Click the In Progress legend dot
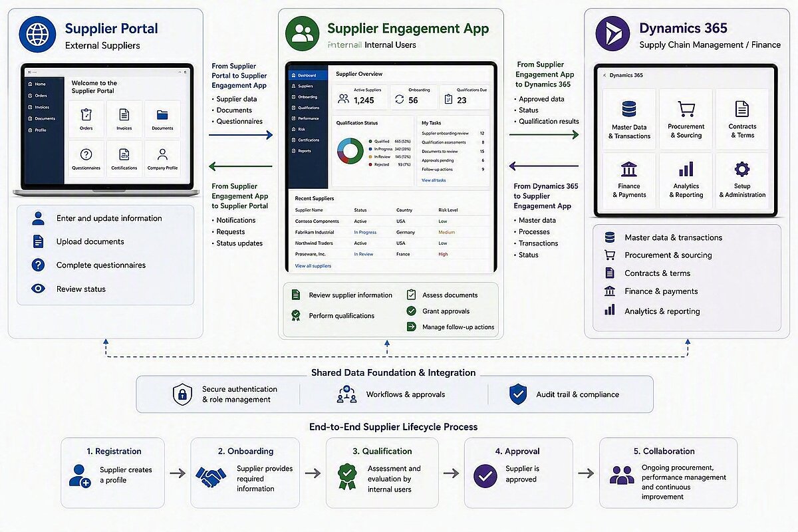The width and height of the screenshot is (798, 532). [369, 149]
